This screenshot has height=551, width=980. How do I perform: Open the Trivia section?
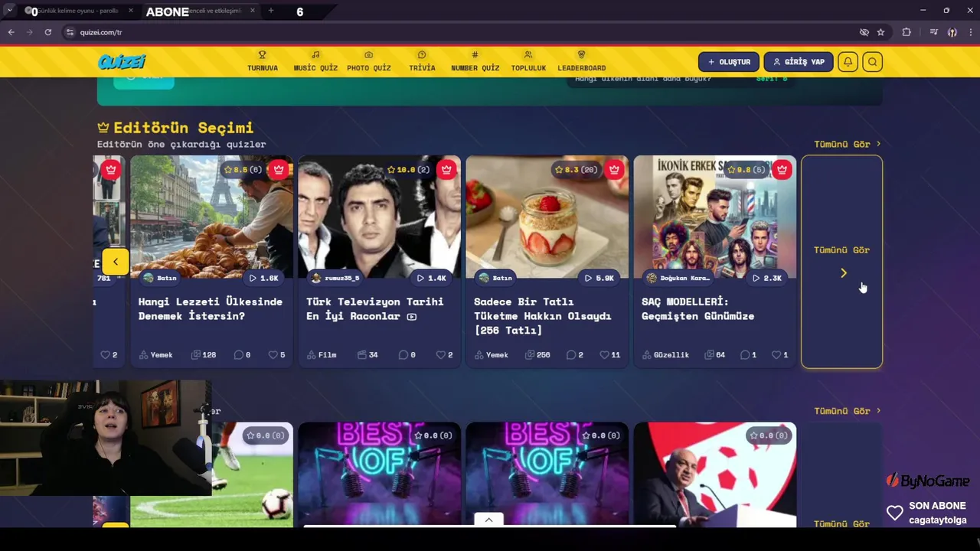(422, 61)
